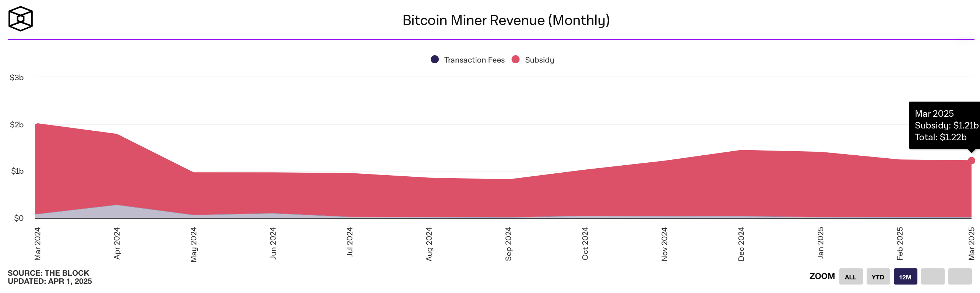Click the Bitcoin Miner Revenue title
This screenshot has height=293, width=980.
(x=506, y=20)
